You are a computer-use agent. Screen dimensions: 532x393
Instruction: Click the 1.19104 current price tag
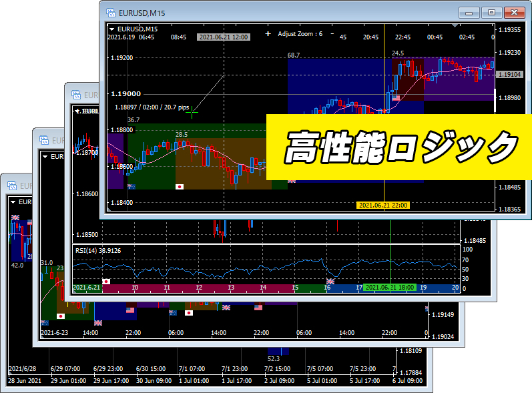click(509, 75)
